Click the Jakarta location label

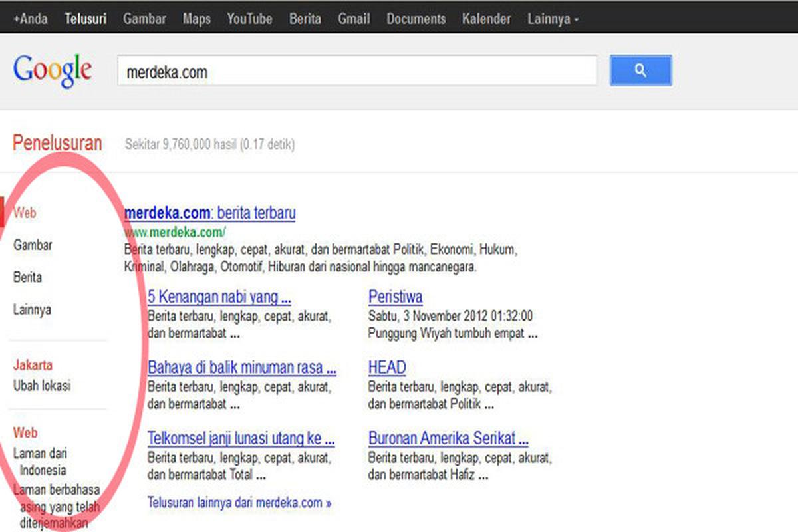point(33,365)
